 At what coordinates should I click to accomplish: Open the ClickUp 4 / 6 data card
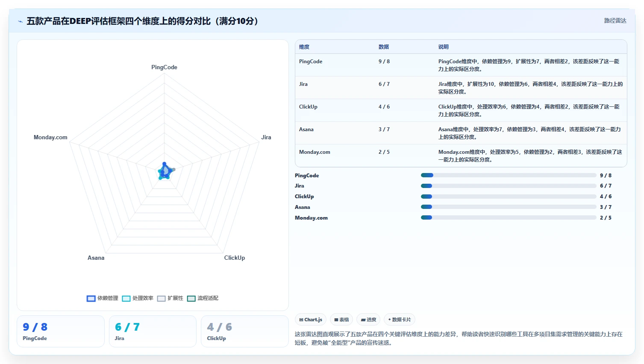(245, 332)
